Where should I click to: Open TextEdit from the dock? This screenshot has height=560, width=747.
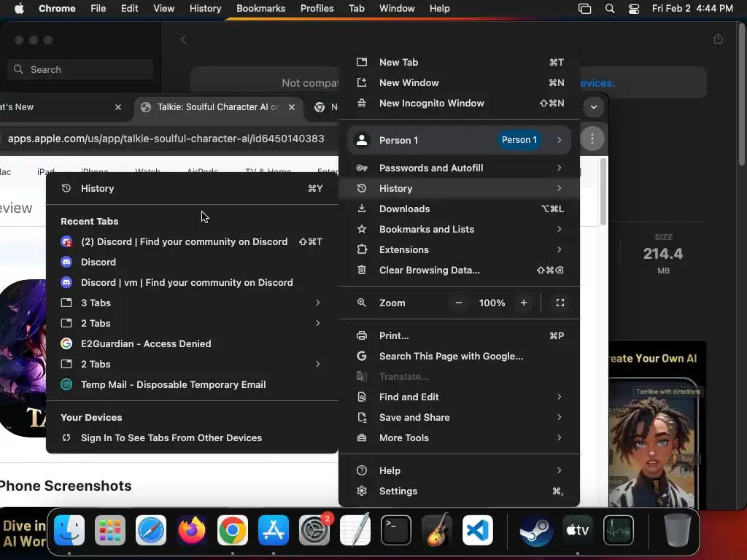point(355,530)
